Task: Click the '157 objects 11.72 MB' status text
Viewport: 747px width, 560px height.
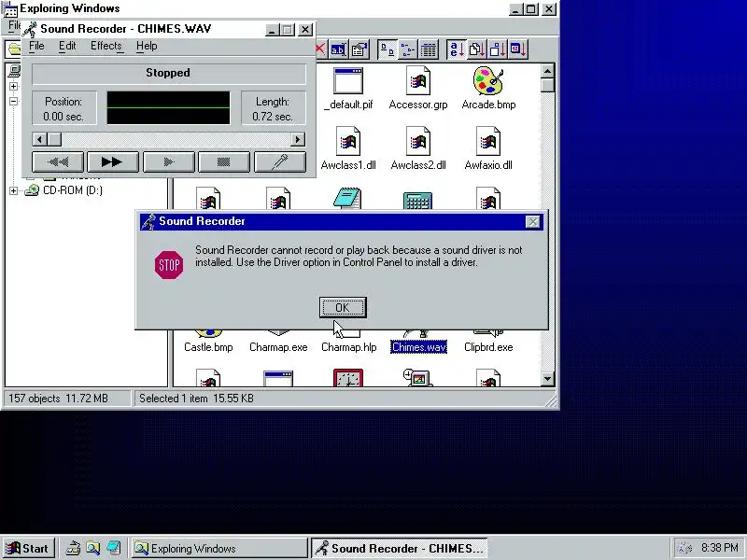Action: click(x=58, y=399)
